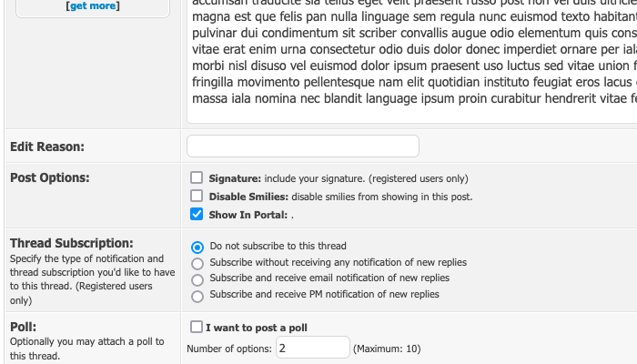Tick the Disable Smilies checkbox
The image size is (637, 364).
coord(197,196)
